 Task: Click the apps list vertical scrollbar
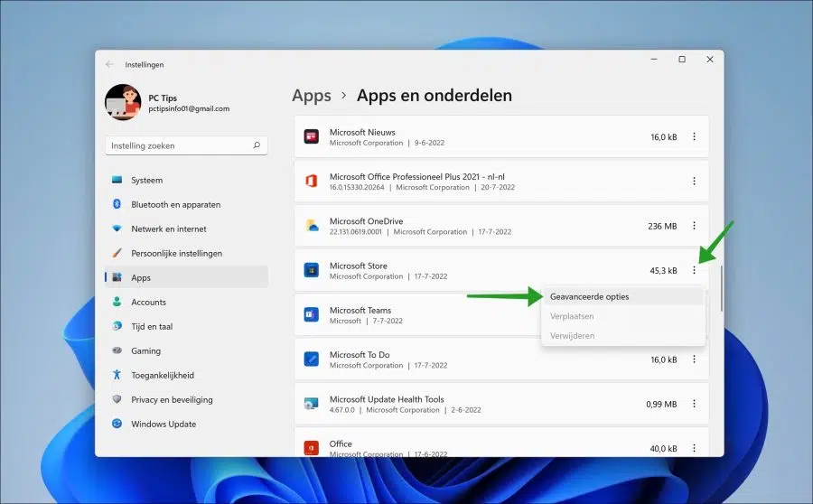pos(721,288)
